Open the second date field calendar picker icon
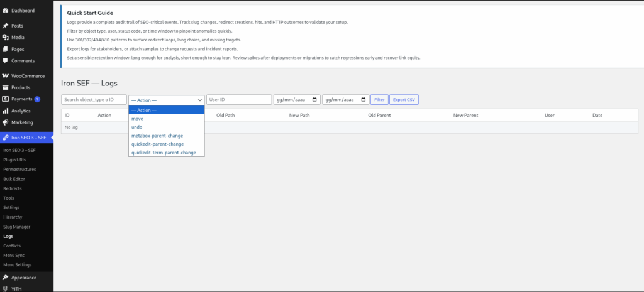The width and height of the screenshot is (644, 292). (363, 100)
